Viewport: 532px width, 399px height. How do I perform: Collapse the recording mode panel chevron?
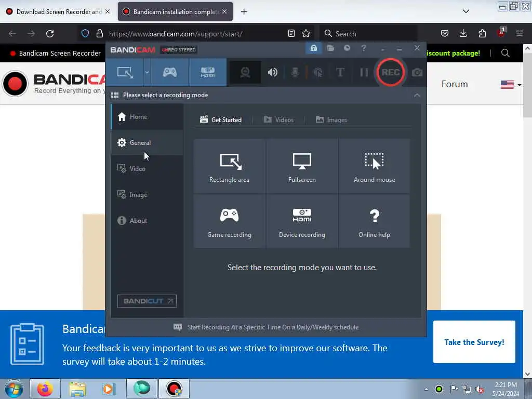pos(417,96)
